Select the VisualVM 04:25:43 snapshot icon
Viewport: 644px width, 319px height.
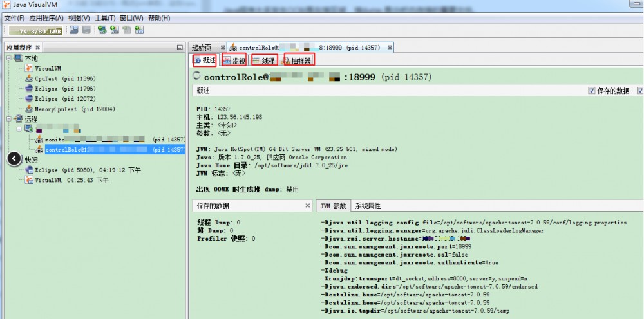29,180
